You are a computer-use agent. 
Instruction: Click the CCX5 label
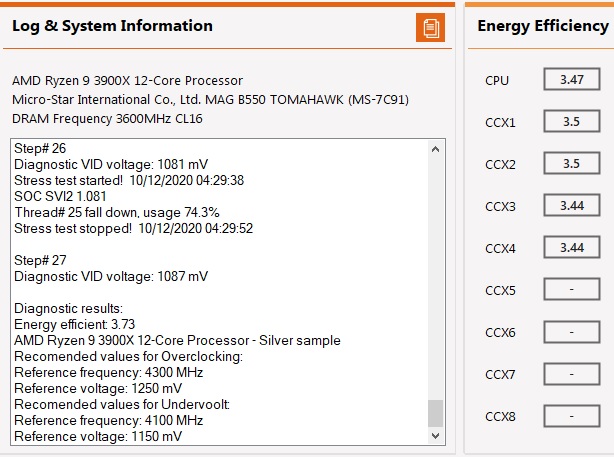coord(500,291)
